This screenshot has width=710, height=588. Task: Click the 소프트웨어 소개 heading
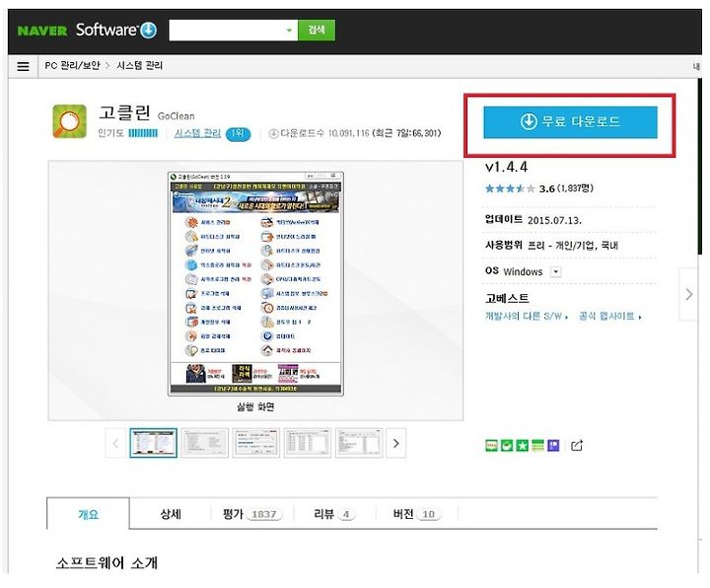pos(106,563)
